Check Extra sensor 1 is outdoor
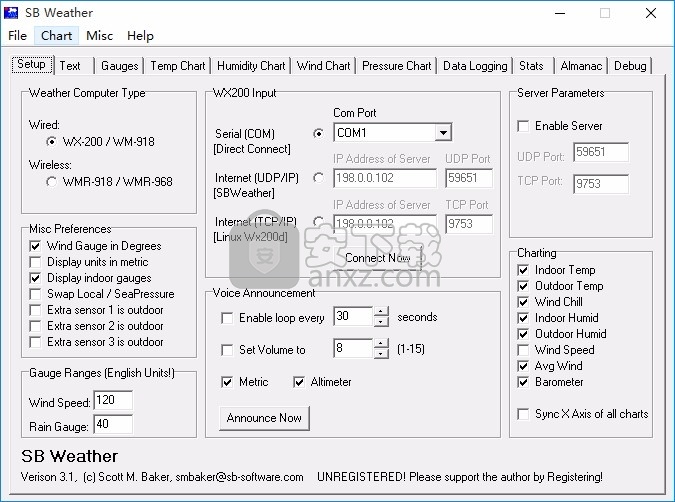The image size is (675, 502). click(x=35, y=310)
